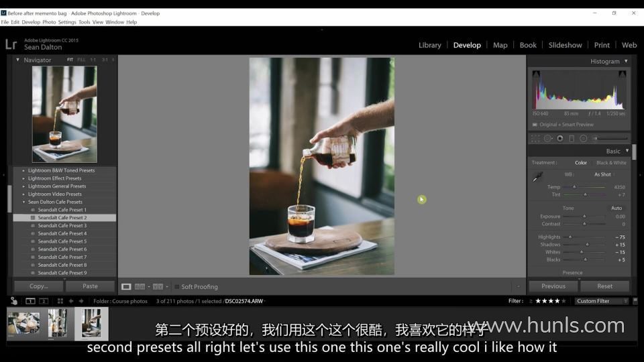Image resolution: width=644 pixels, height=362 pixels.
Task: Click the Lr application logo
Action: coord(11,44)
